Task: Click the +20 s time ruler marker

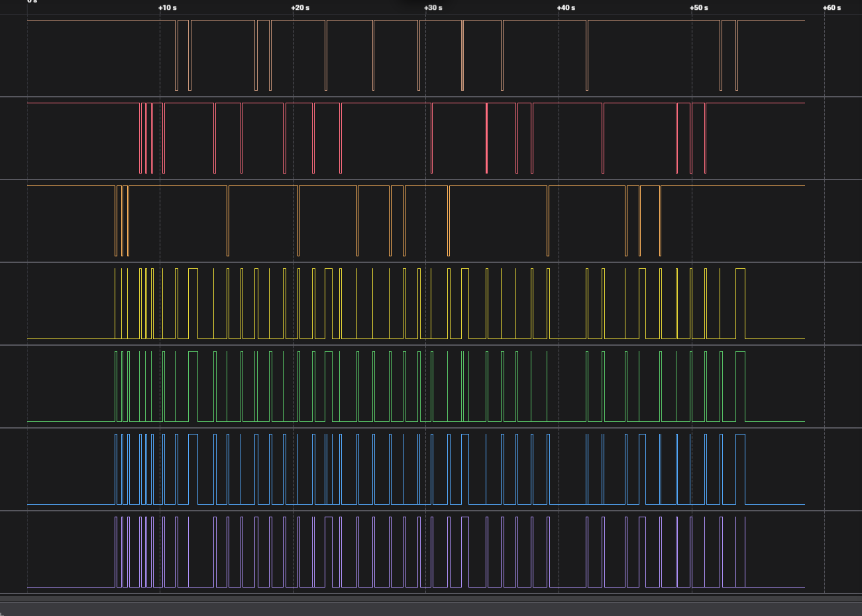Action: 300,8
